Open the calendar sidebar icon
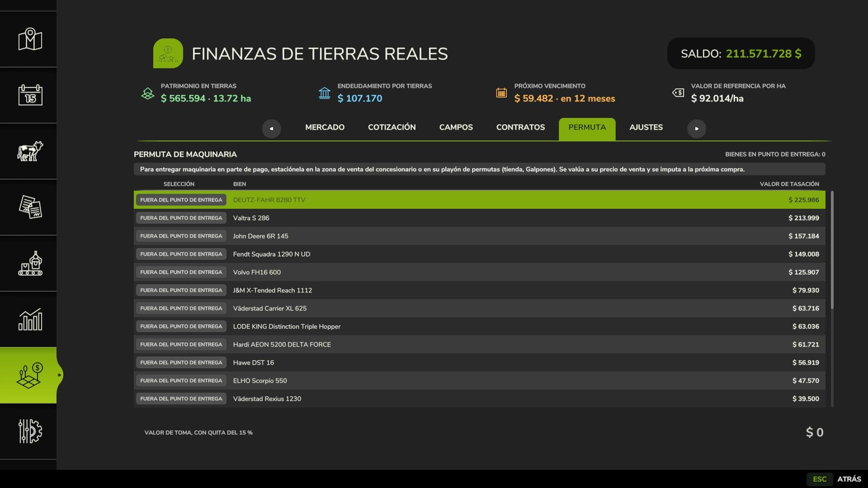The height and width of the screenshot is (488, 868). pos(30,95)
